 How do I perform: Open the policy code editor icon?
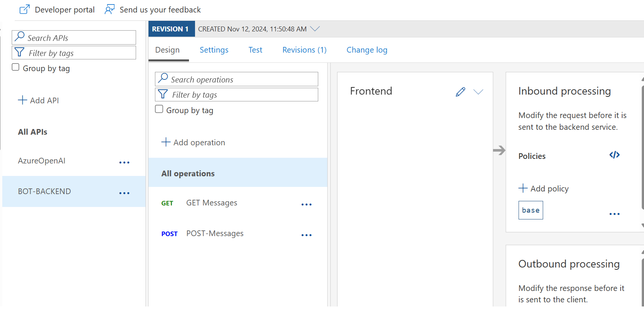pos(614,155)
